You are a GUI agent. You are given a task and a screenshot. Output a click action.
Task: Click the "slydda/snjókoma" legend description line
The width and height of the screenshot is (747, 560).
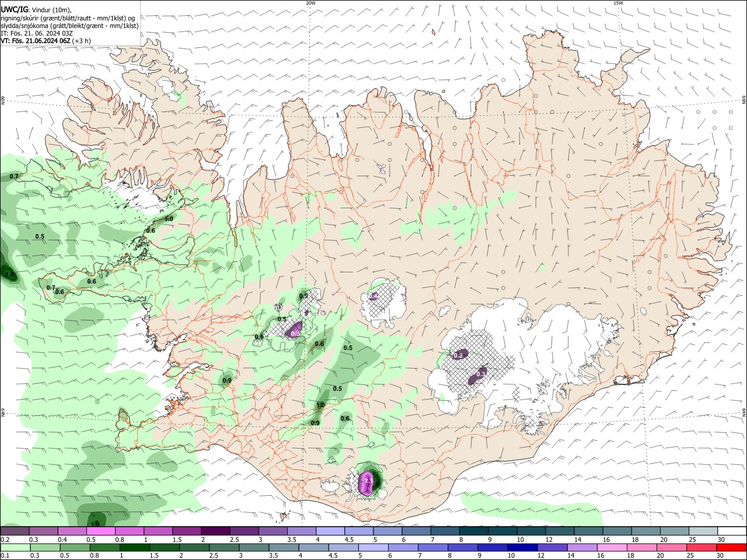pyautogui.click(x=70, y=26)
